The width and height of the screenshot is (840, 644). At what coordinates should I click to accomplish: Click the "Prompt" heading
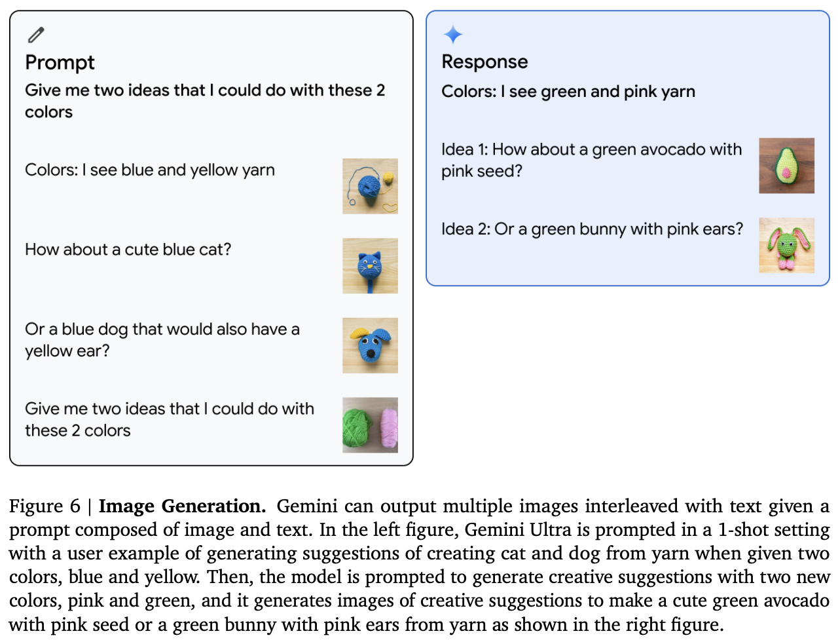[60, 62]
